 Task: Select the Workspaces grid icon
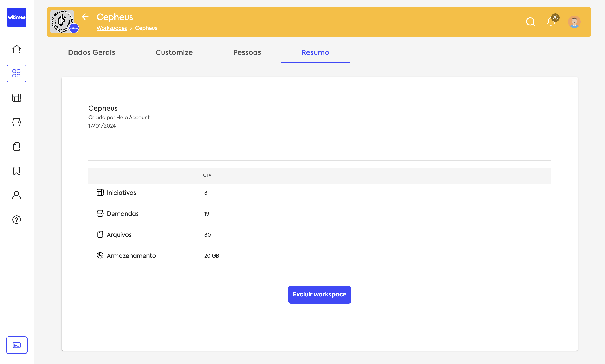[x=16, y=73]
